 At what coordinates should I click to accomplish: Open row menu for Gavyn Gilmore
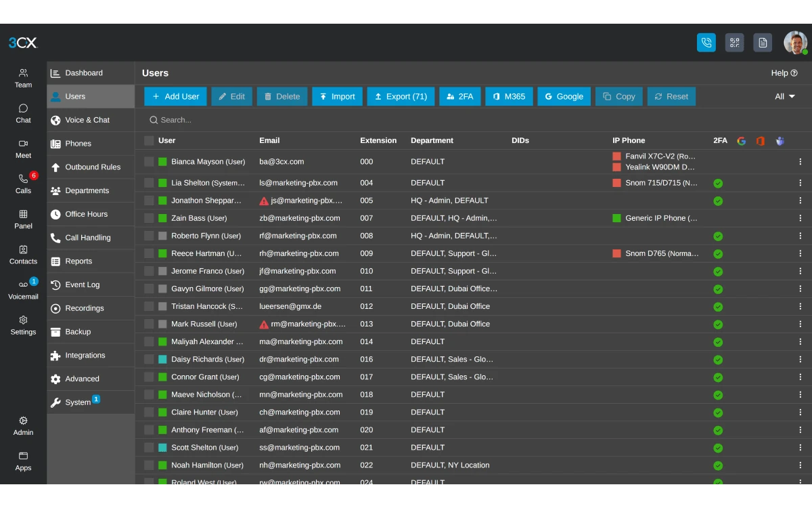click(800, 289)
